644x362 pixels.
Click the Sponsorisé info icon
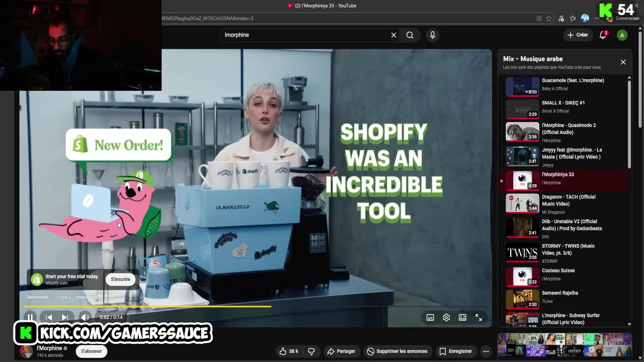pos(52,297)
